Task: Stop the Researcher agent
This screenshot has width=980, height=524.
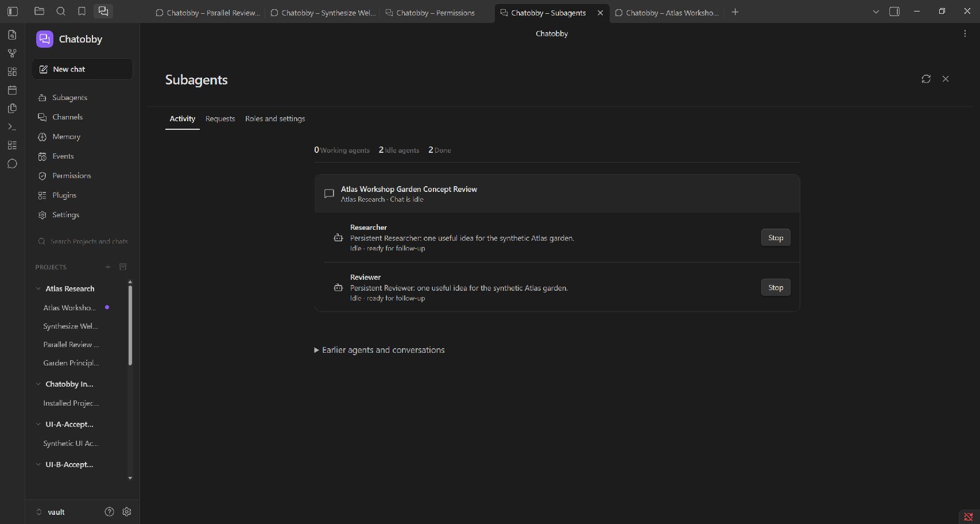Action: pos(776,238)
